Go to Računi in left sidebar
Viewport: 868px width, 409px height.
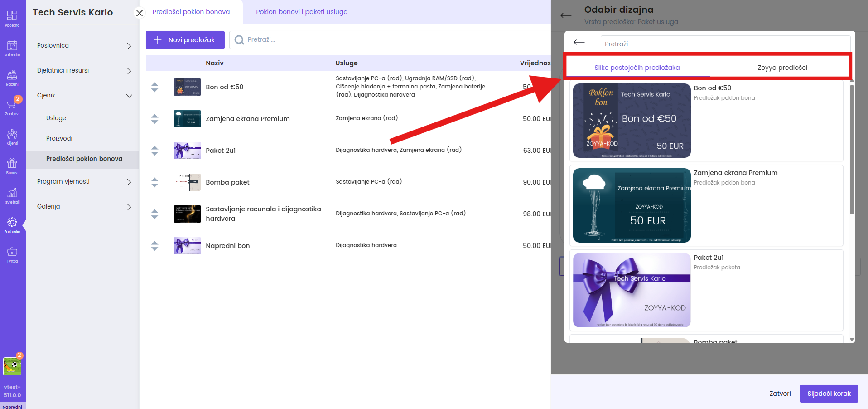click(12, 78)
